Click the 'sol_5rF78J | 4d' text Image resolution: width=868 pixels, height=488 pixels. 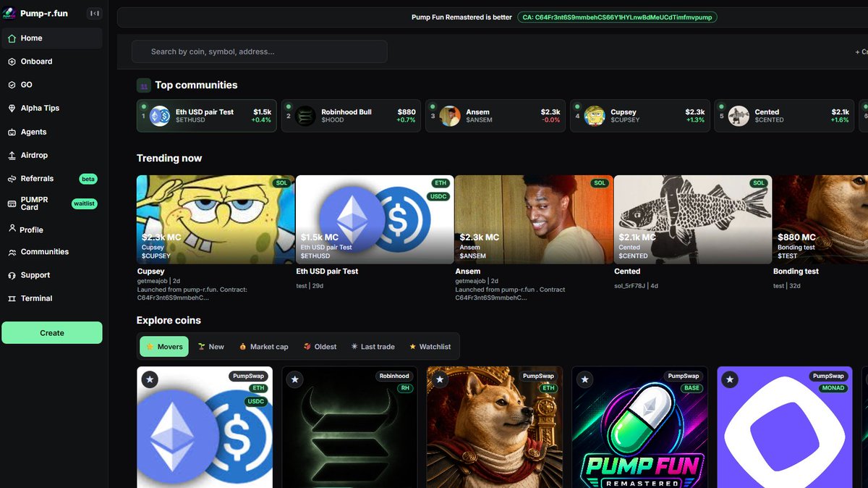point(636,286)
